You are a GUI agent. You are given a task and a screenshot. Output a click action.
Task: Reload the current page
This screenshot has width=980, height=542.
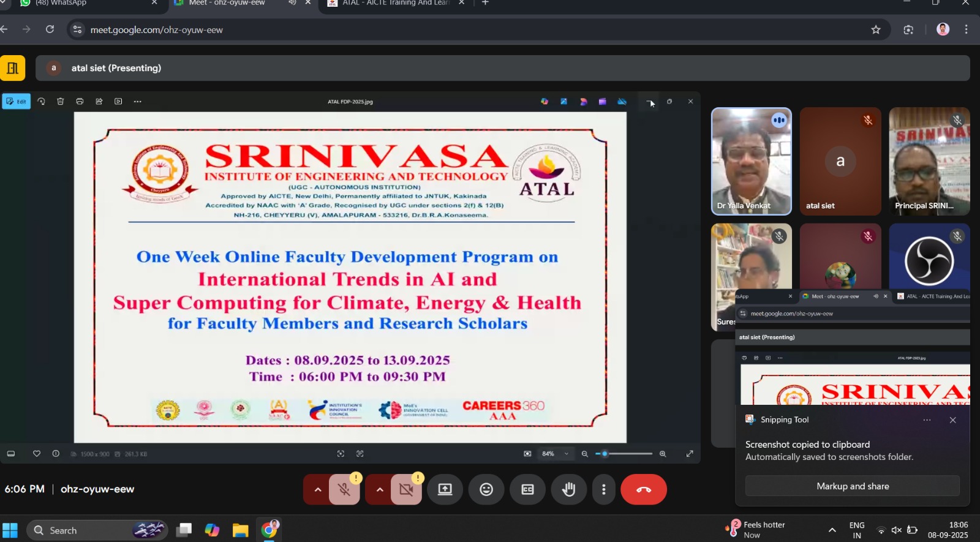click(x=50, y=29)
